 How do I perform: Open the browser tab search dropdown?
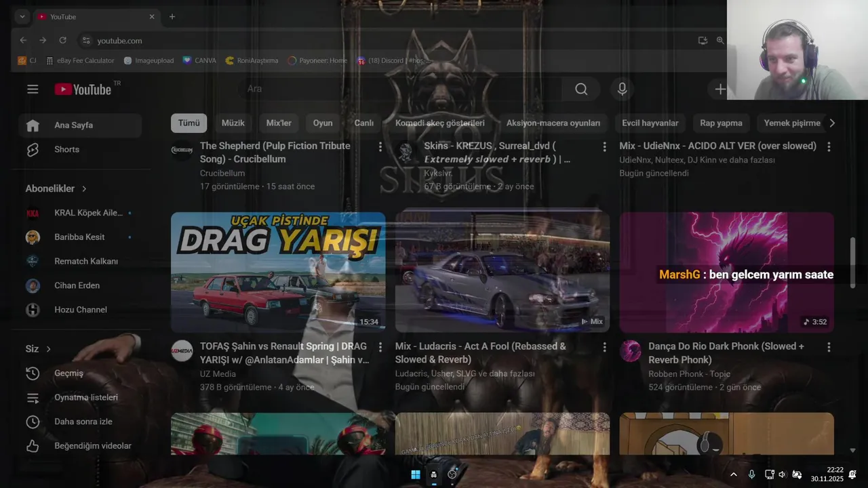pos(22,16)
